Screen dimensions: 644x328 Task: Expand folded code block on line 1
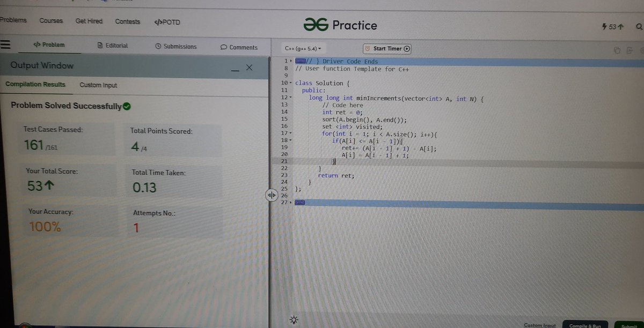pyautogui.click(x=300, y=61)
